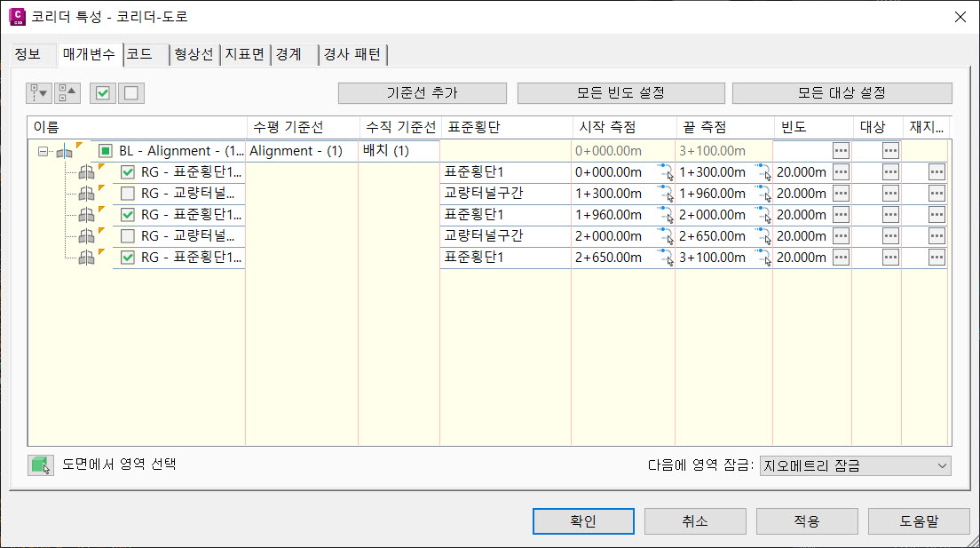The image size is (980, 548).
Task: Pick start station for 0+000.00m row
Action: pyautogui.click(x=666, y=172)
